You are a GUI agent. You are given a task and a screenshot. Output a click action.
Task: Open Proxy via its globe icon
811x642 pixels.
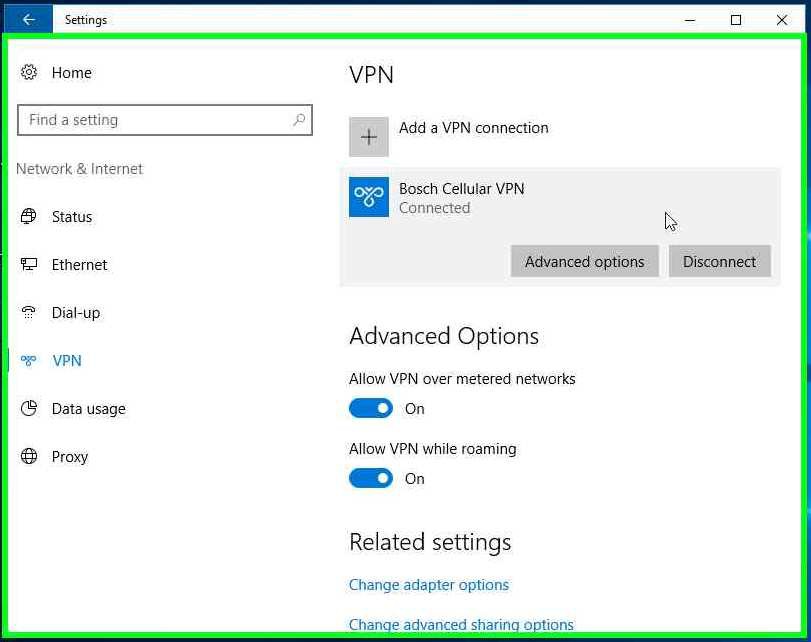click(x=29, y=456)
